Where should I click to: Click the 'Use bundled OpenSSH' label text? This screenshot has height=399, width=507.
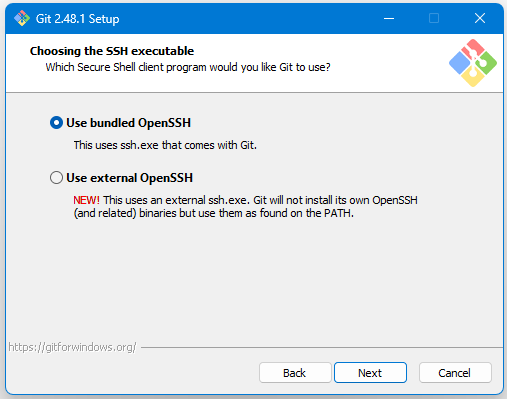[128, 123]
